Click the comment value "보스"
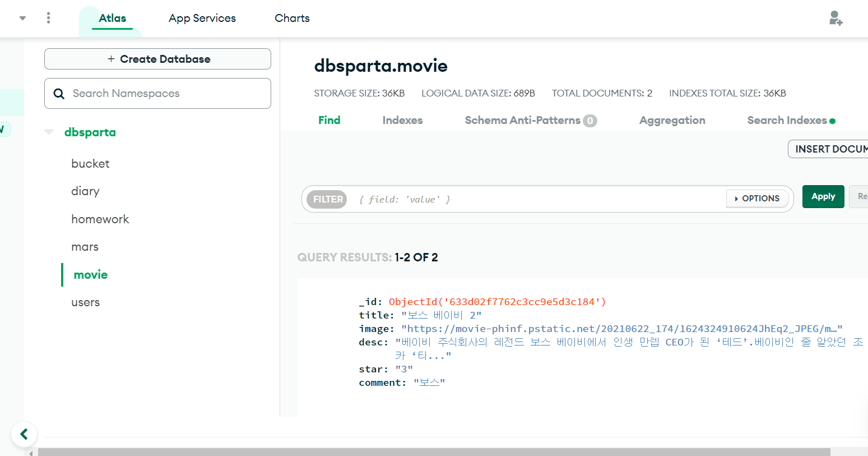This screenshot has height=456, width=868. [429, 383]
